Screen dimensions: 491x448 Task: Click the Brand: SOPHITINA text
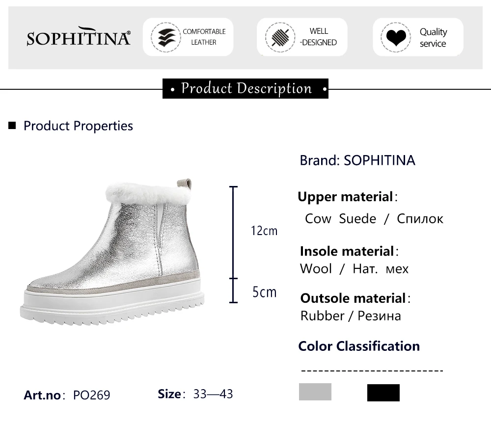[357, 160]
